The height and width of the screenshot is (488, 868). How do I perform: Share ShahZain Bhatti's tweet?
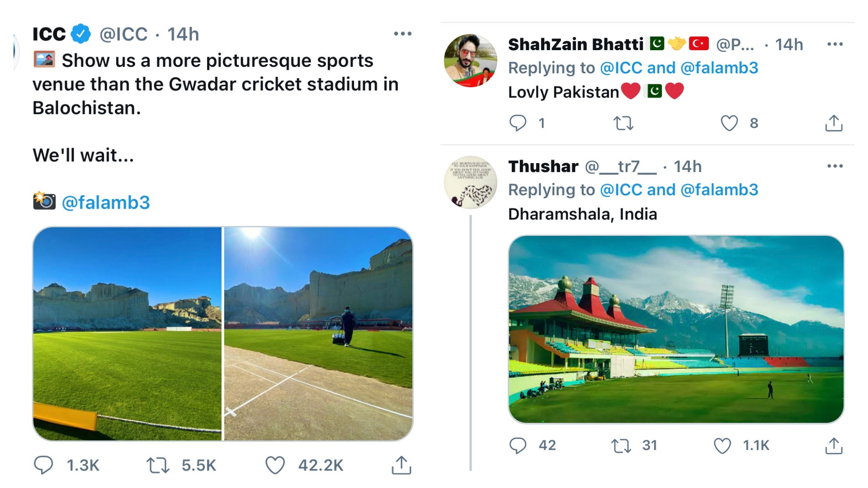834,123
